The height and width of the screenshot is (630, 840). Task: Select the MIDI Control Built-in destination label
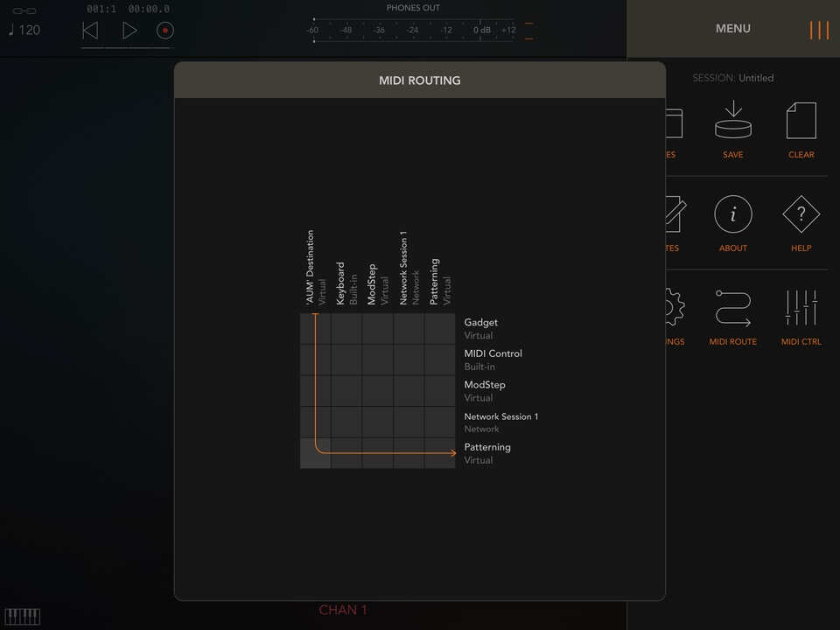tap(493, 360)
